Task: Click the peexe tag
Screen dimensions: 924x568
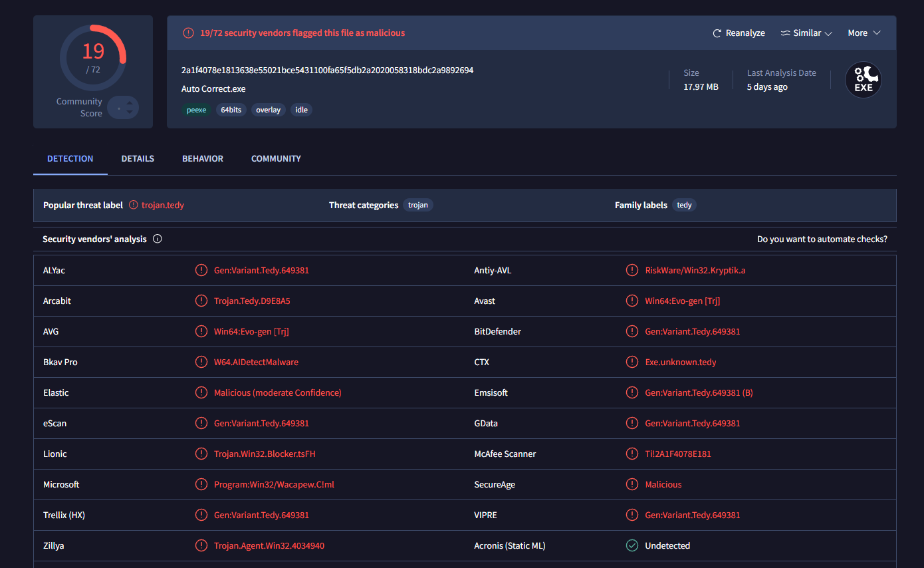Action: (196, 110)
